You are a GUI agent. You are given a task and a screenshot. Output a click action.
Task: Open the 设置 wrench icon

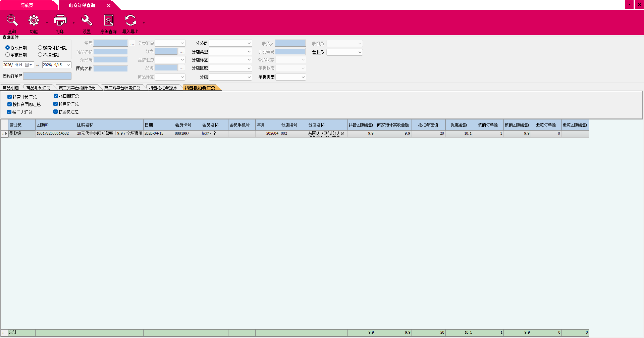[x=87, y=21]
